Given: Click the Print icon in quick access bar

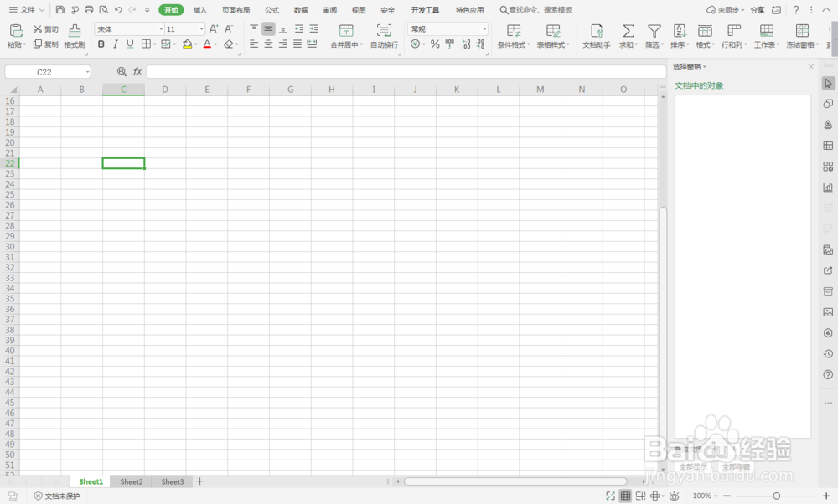Looking at the screenshot, I should point(89,9).
